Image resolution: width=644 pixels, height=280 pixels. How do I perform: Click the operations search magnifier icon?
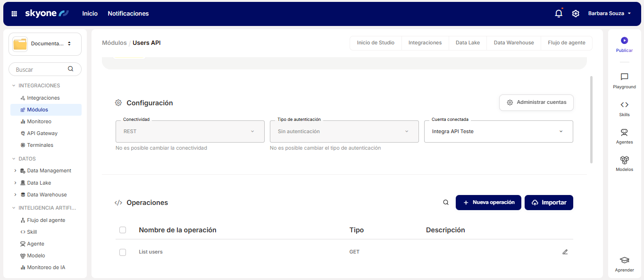[x=446, y=203]
